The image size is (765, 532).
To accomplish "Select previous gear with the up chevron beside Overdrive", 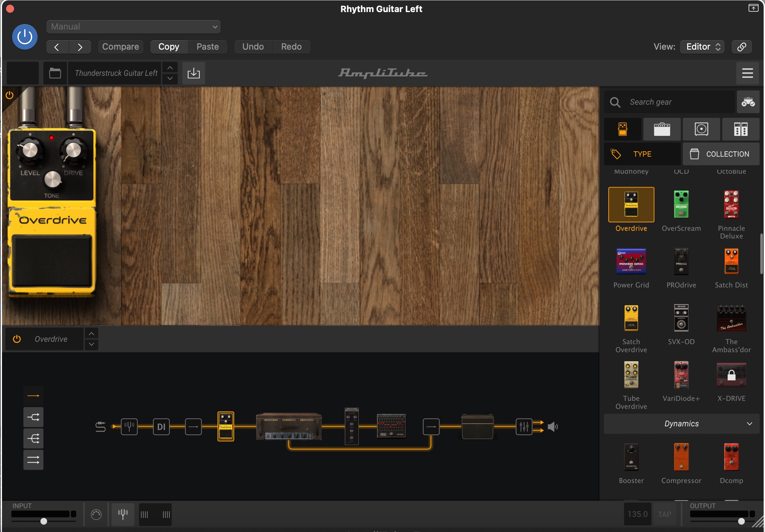I will click(x=91, y=333).
